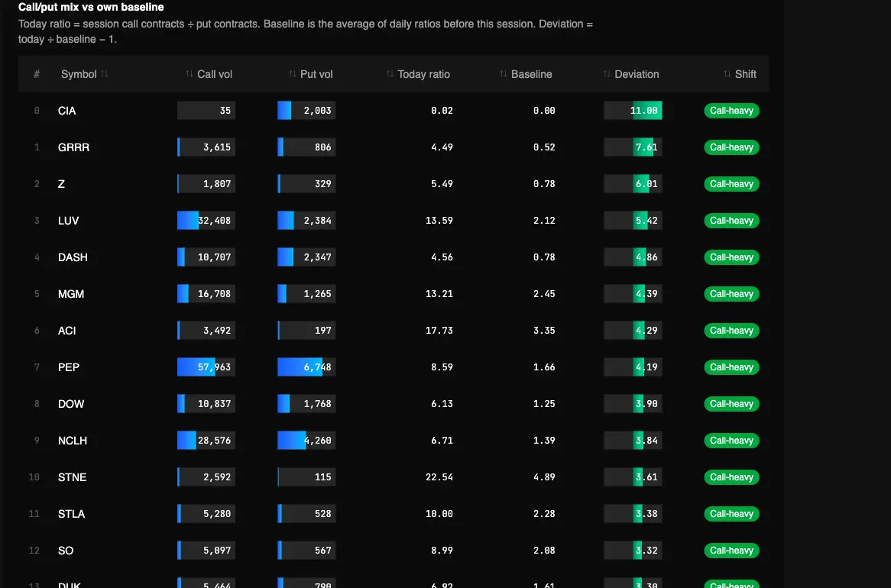Click SO today ratio 8.99
This screenshot has width=891, height=588.
click(x=442, y=551)
